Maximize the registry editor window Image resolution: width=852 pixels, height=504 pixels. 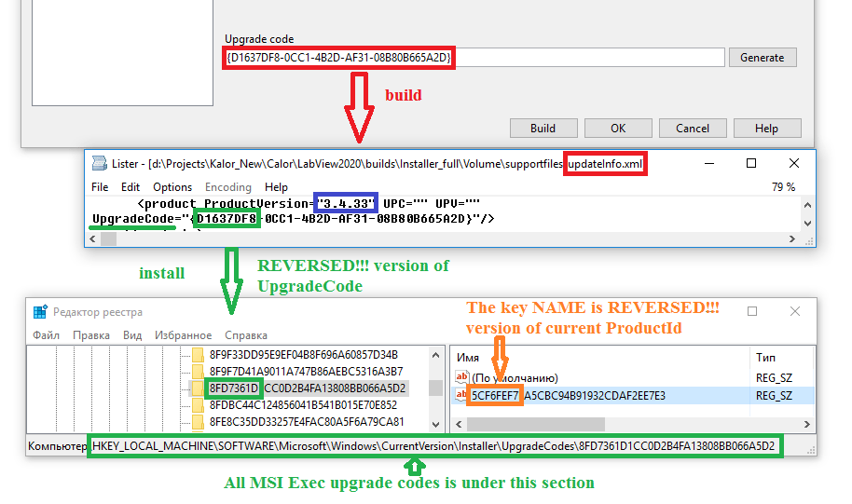[x=752, y=311]
